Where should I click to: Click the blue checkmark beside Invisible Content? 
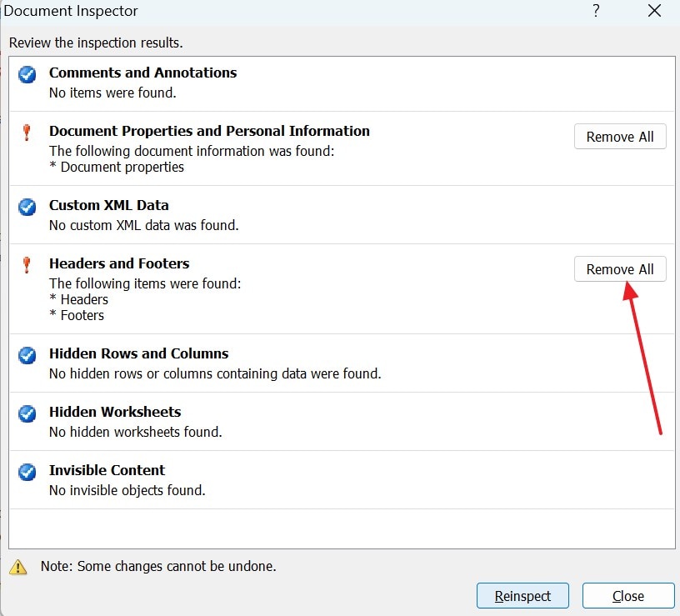click(x=27, y=472)
